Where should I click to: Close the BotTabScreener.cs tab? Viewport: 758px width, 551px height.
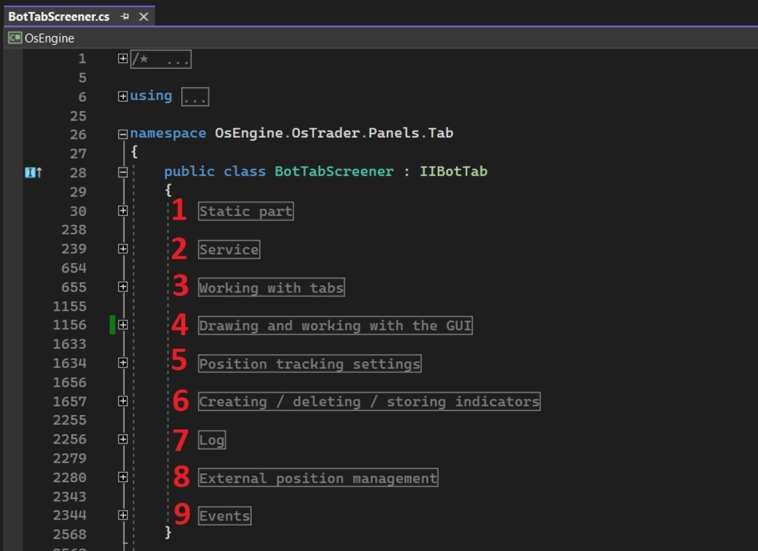(x=144, y=17)
